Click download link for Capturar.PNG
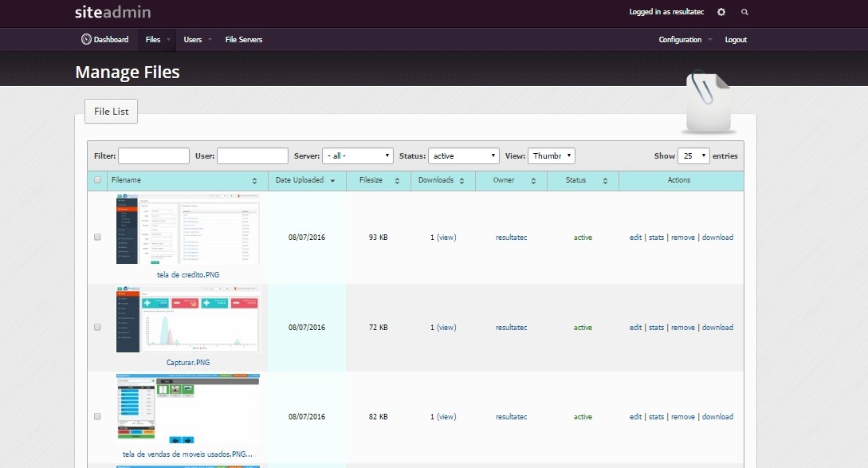This screenshot has height=468, width=868. tap(717, 328)
